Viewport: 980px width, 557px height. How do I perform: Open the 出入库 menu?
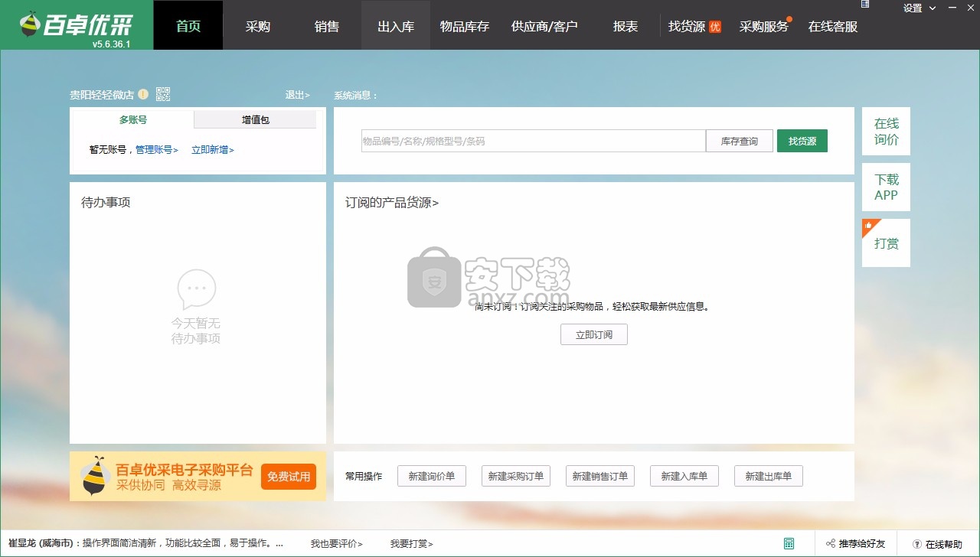[396, 26]
